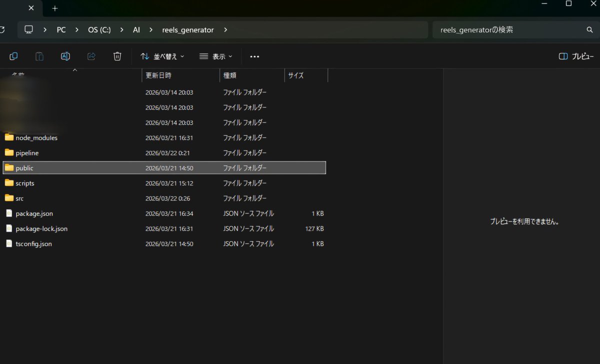The height and width of the screenshot is (364, 600).
Task: Select the pipeline folder name
Action: [27, 152]
